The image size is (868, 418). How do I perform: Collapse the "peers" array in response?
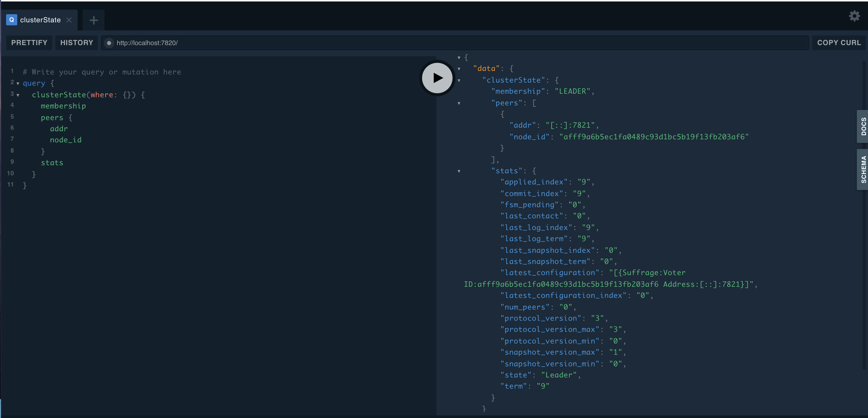(459, 103)
